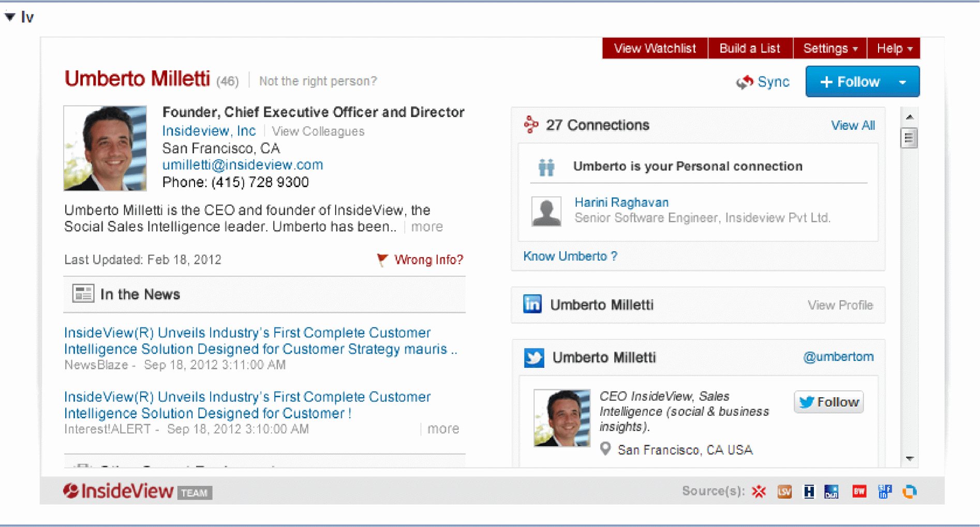Click the InsideView logo in footer

pos(118,491)
